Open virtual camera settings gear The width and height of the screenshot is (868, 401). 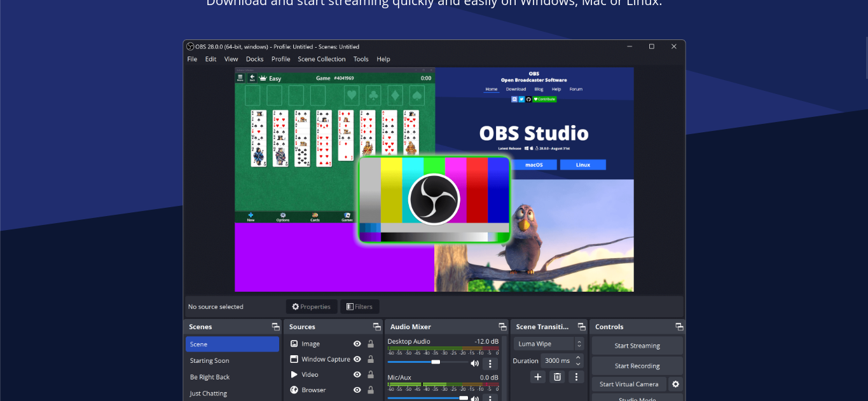675,384
